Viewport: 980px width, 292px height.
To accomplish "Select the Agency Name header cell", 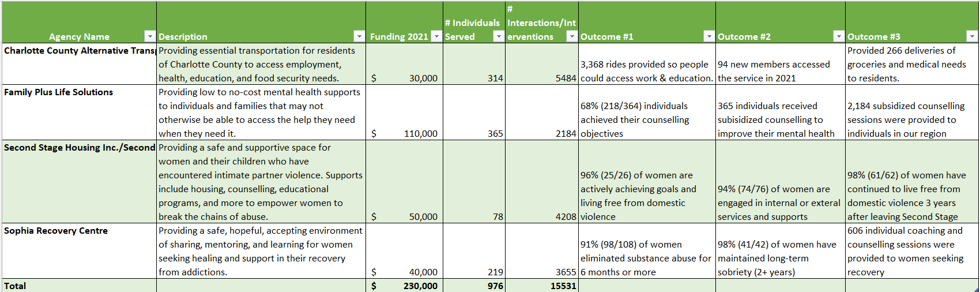I will pos(79,23).
